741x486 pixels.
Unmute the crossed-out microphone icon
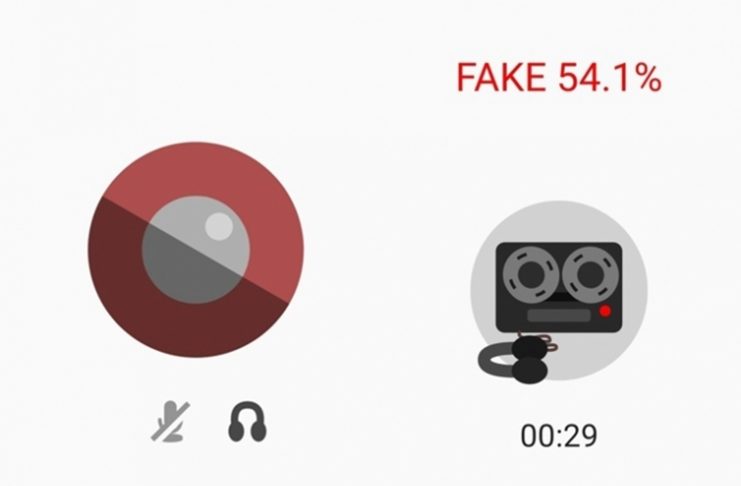[x=170, y=421]
